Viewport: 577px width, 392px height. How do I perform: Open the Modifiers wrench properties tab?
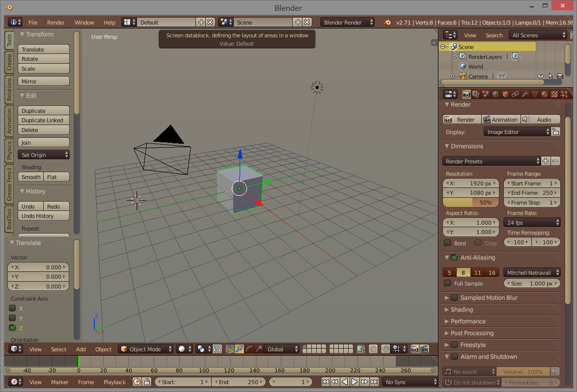[x=525, y=94]
